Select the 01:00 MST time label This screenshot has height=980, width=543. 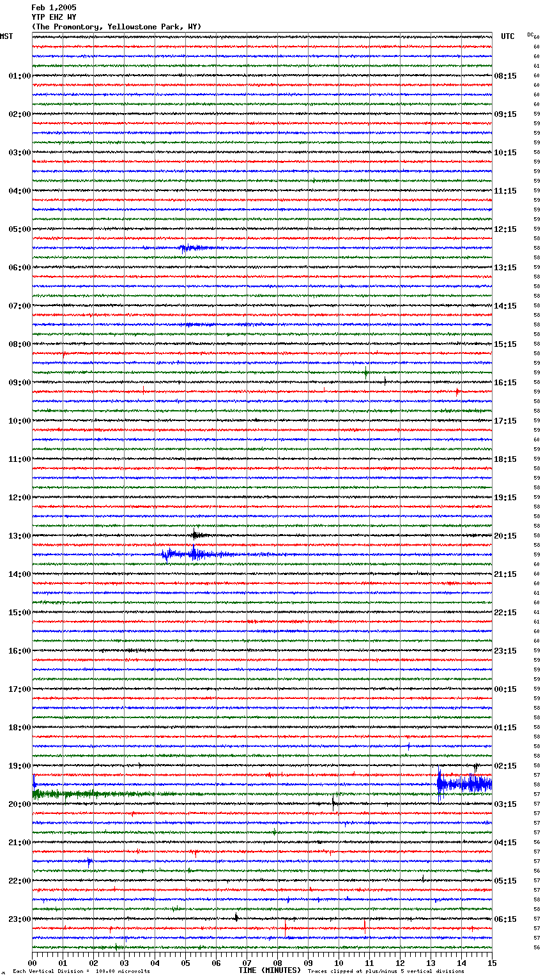pos(20,76)
